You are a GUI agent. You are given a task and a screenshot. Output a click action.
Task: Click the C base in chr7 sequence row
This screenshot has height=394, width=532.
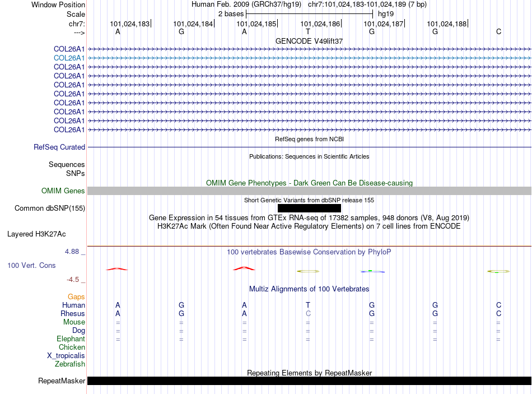pos(499,31)
